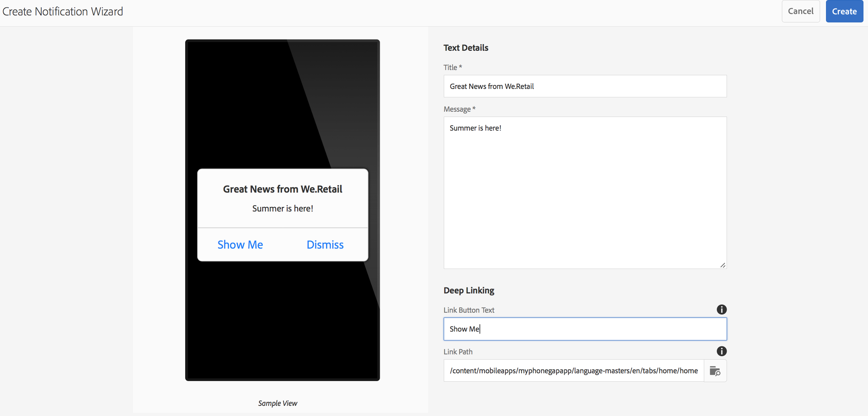Open the Link Path browser icon
This screenshot has width=868, height=416.
click(x=715, y=370)
